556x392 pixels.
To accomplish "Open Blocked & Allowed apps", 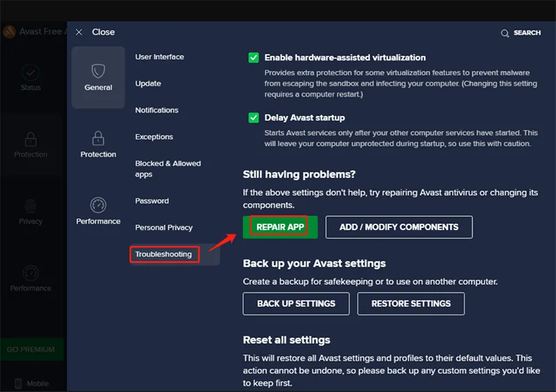I will tap(168, 169).
